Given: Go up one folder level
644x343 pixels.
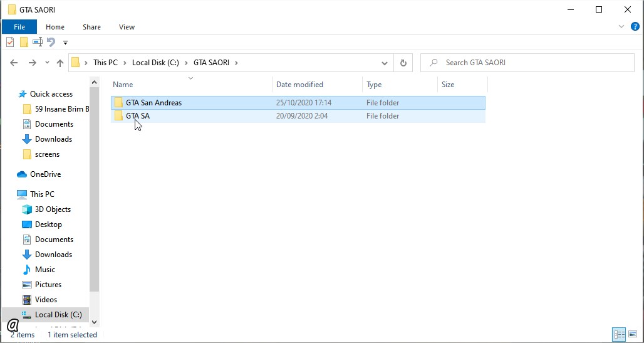Looking at the screenshot, I should [x=60, y=63].
